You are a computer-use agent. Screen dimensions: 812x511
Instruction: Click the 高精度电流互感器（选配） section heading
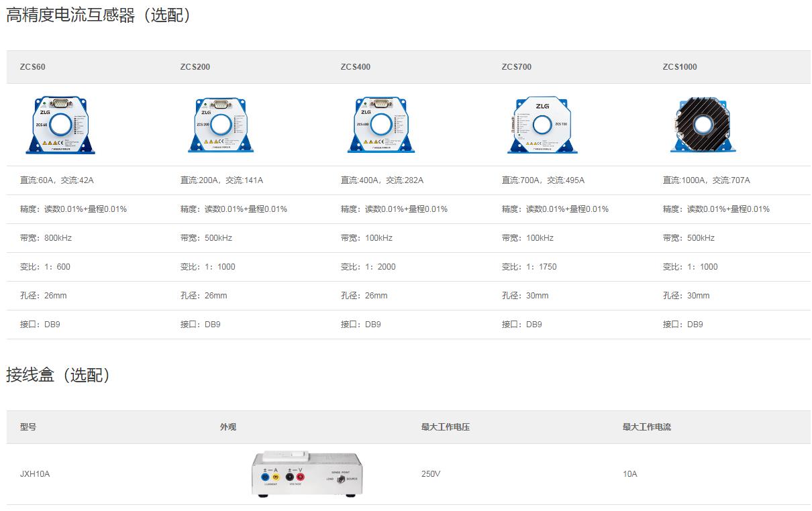[99, 16]
